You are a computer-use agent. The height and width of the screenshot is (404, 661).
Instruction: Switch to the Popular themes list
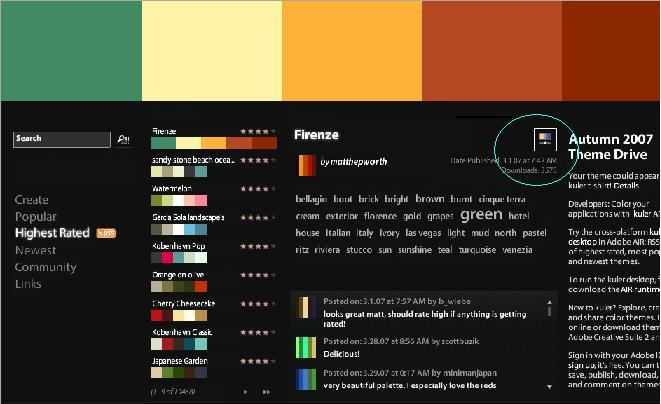point(35,217)
